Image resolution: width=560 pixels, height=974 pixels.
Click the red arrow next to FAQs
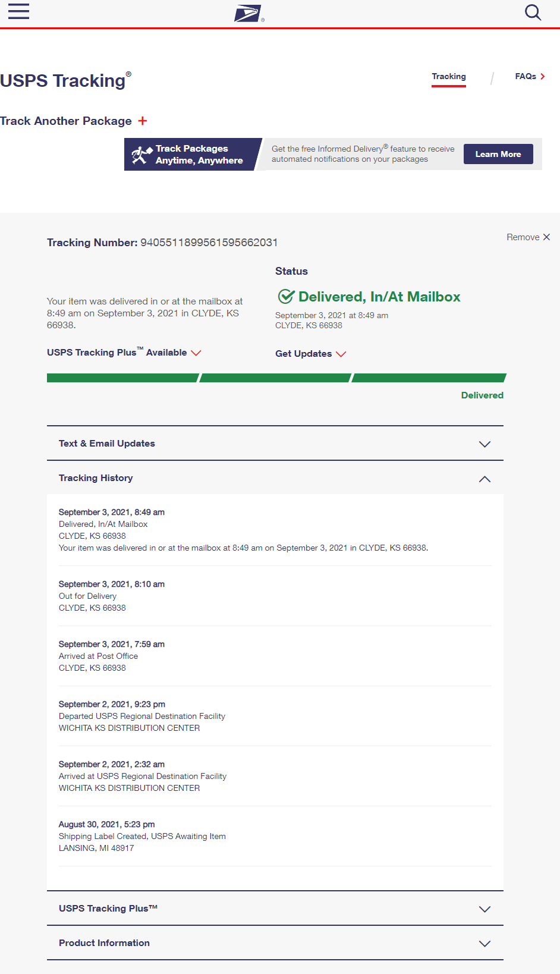coord(543,76)
